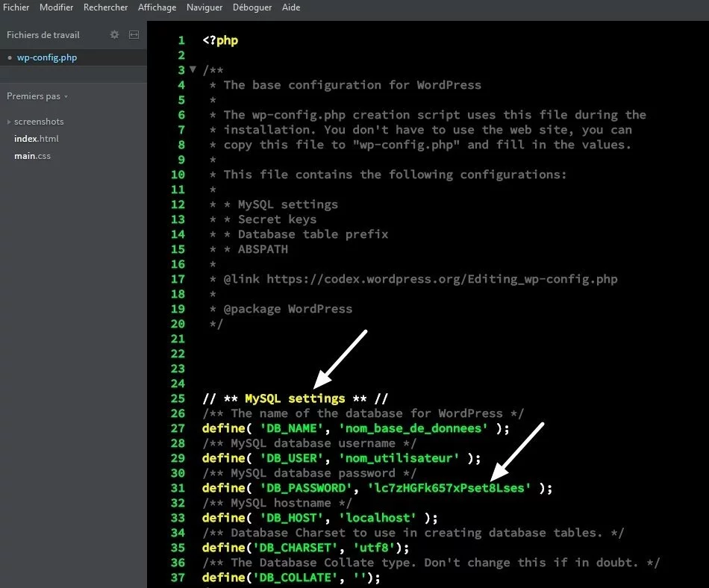Click the split editor view icon
The height and width of the screenshot is (588, 709).
click(134, 35)
